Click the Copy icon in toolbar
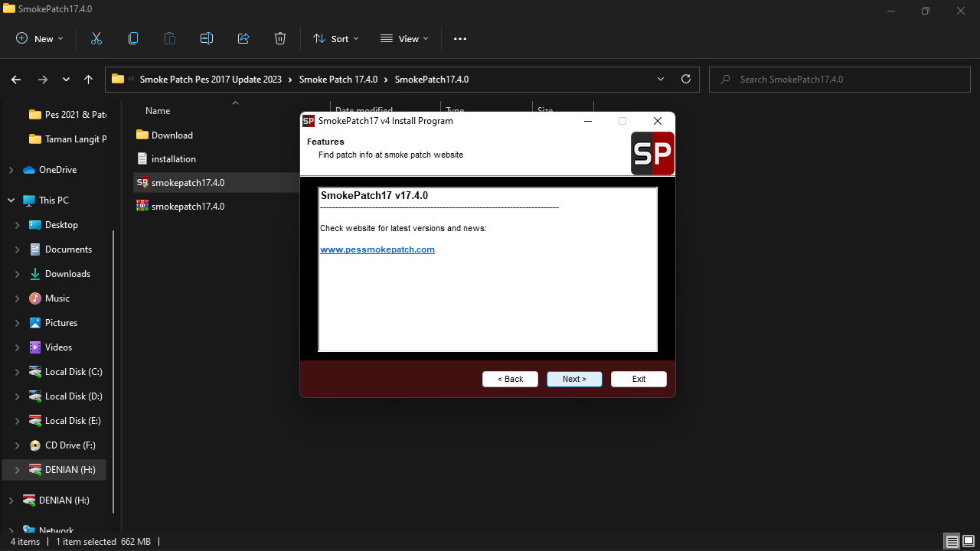This screenshot has height=551, width=980. (133, 38)
